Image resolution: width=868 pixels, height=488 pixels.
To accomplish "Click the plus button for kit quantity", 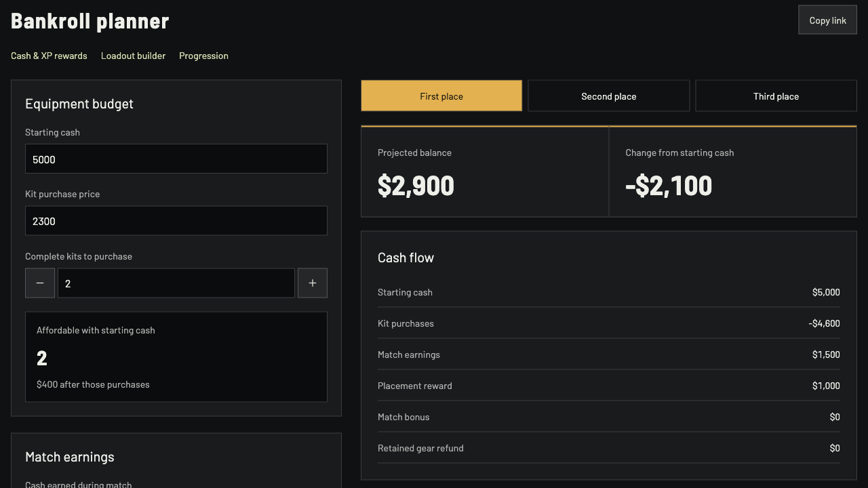I will (x=313, y=283).
